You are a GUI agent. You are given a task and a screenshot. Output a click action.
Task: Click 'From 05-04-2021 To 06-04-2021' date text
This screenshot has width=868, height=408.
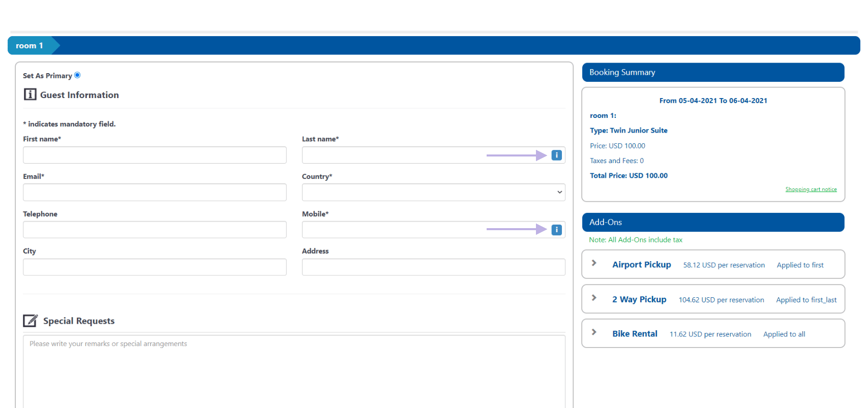pyautogui.click(x=713, y=101)
